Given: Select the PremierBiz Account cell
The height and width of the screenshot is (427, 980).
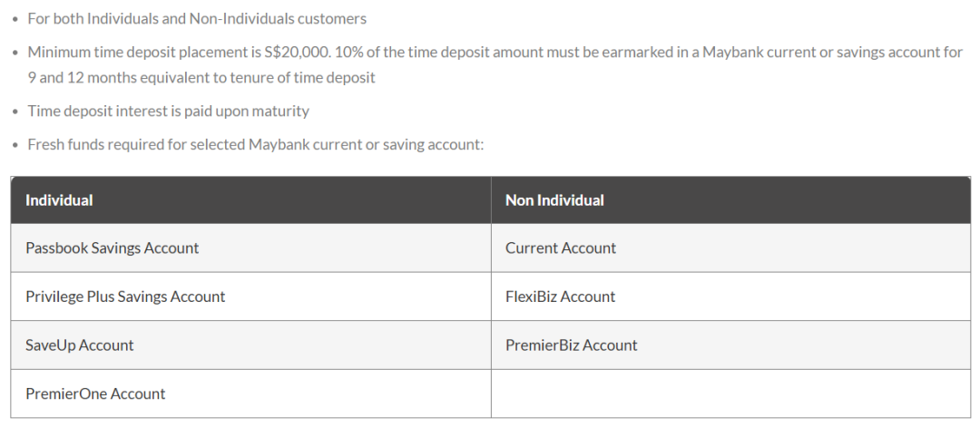Looking at the screenshot, I should (571, 345).
